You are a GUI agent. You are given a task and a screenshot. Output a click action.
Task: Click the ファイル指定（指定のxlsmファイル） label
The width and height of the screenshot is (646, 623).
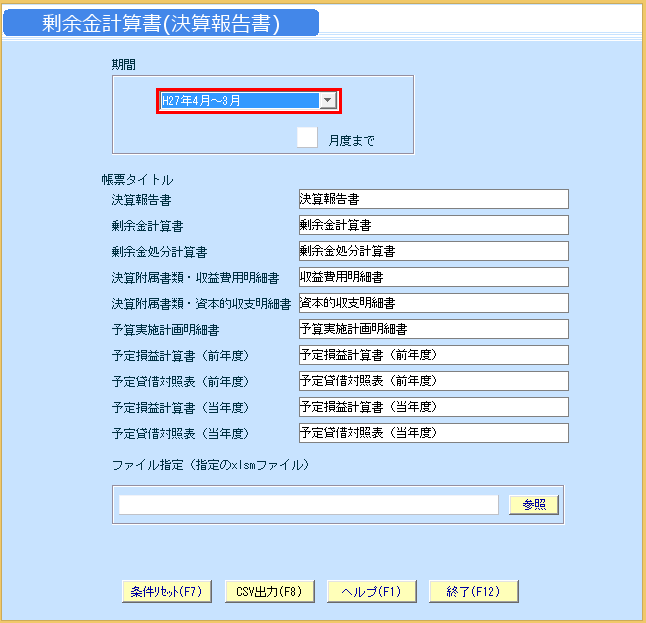point(211,465)
